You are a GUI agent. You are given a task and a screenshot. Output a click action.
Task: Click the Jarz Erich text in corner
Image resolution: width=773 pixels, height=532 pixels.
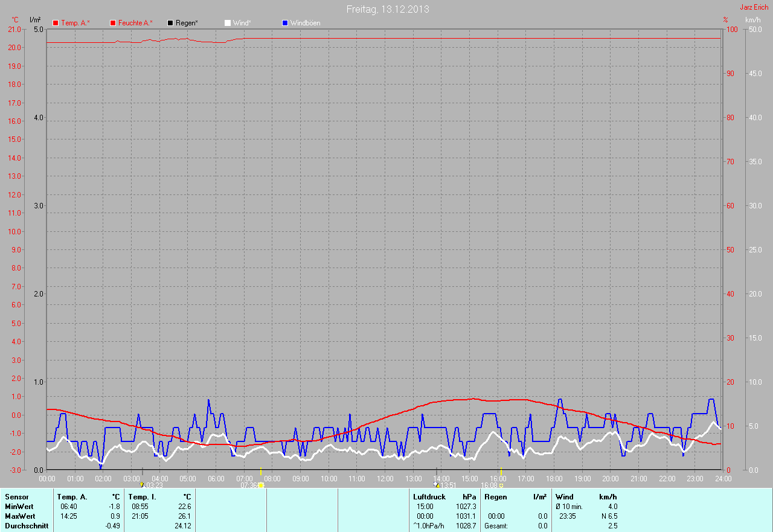pos(754,7)
